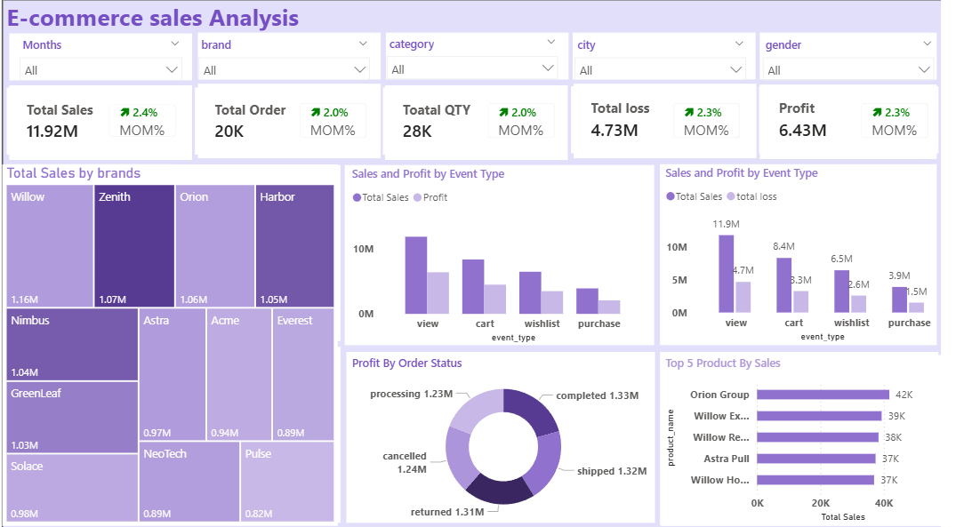Click Total Sales legend dot in middle chart
The height and width of the screenshot is (527, 980).
pyautogui.click(x=357, y=197)
